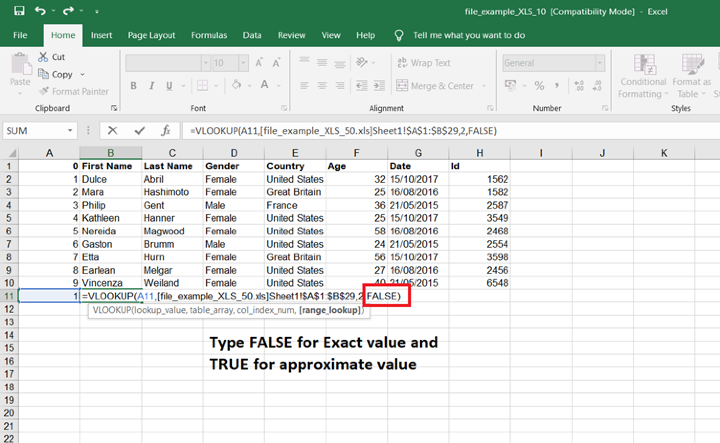Screen dimensions: 720x443
Task: Switch to the Formulas ribbon tab
Action: [209, 35]
